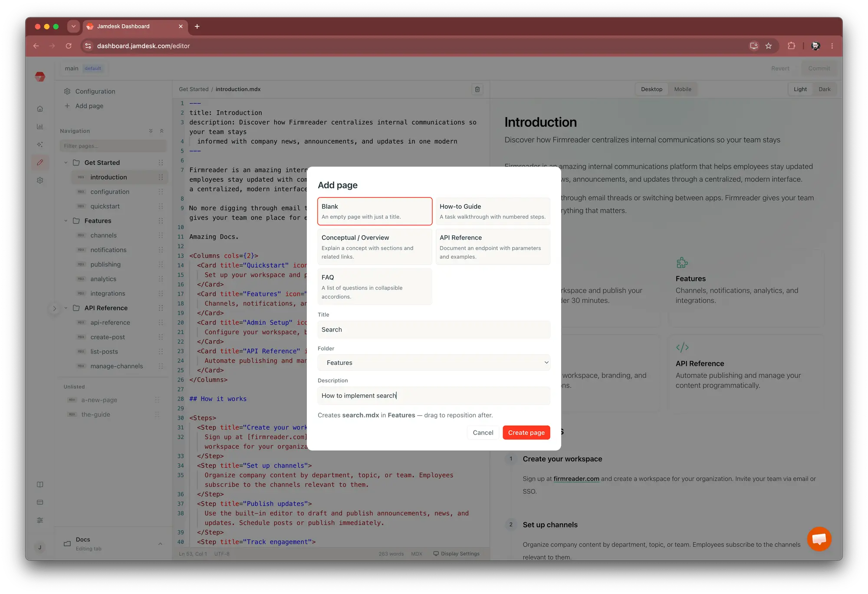Click the Title input field

[434, 330]
